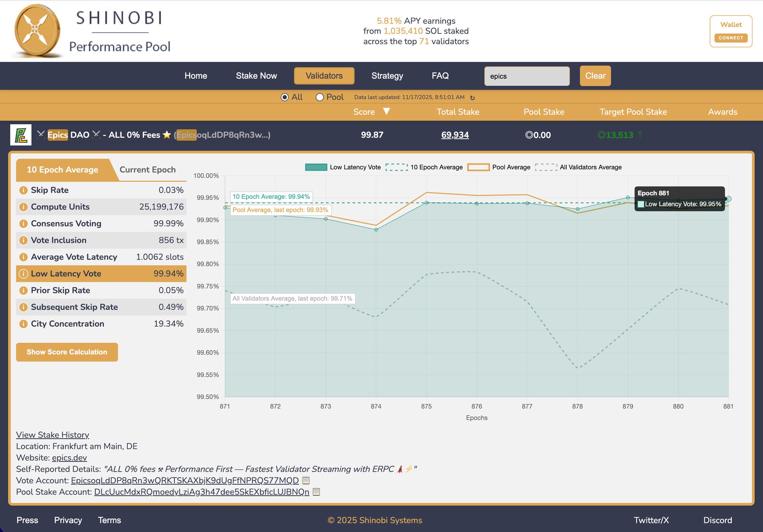Expand the Show Score Calculation section
Viewport: 763px width, 532px height.
[67, 352]
